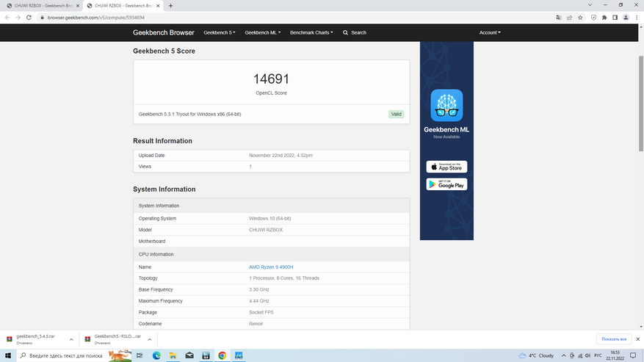Expand the Geekbench 5 dropdown menu

pyautogui.click(x=220, y=32)
